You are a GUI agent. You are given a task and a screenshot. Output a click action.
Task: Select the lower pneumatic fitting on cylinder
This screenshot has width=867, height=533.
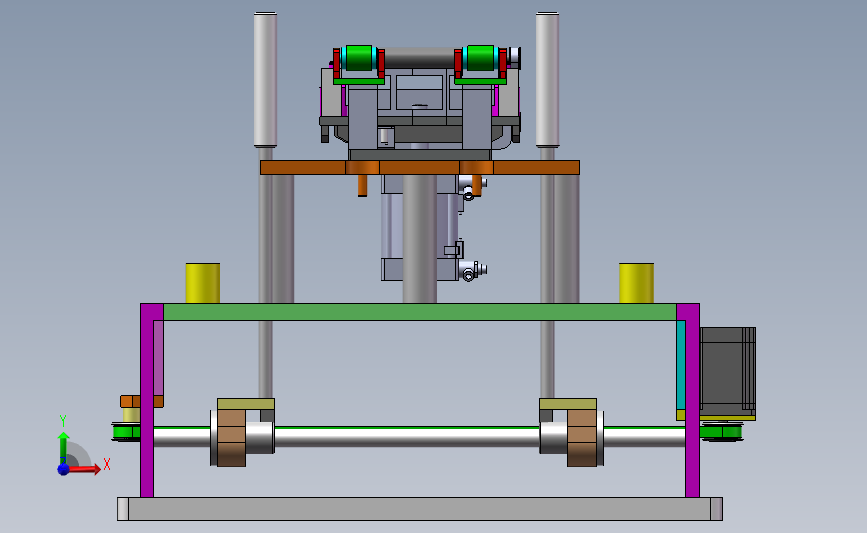coord(473,271)
